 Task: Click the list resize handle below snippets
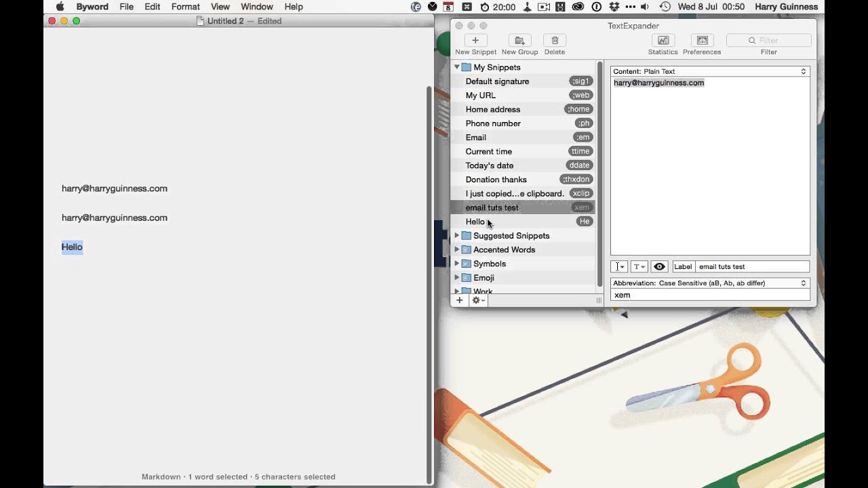click(598, 300)
